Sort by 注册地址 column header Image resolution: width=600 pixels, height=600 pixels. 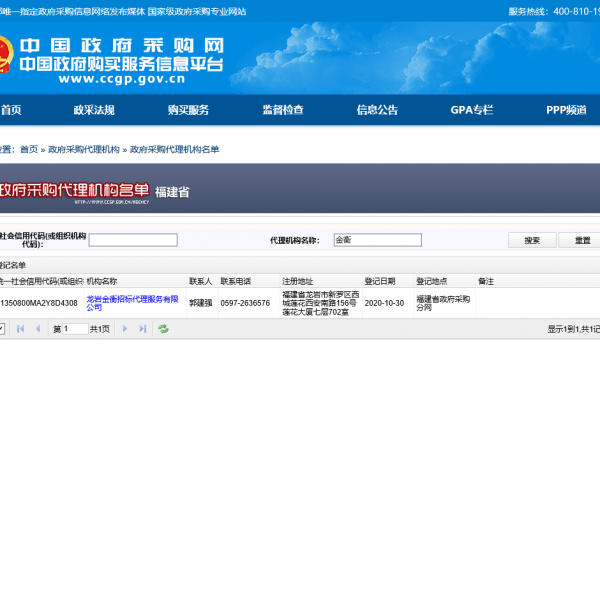click(x=321, y=281)
